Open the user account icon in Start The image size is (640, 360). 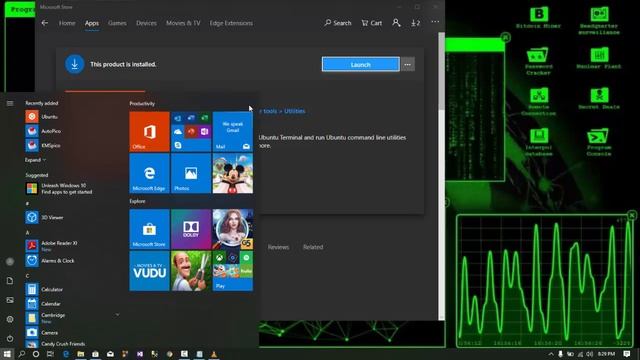point(10,262)
